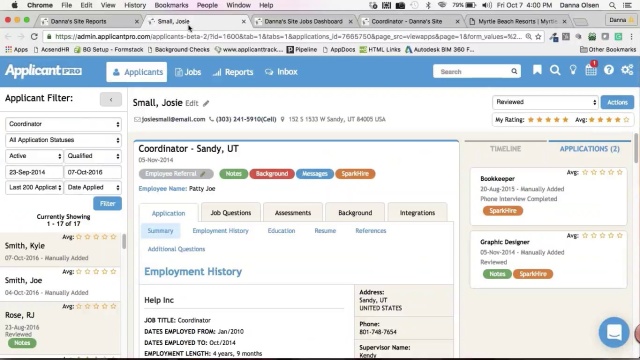The width and height of the screenshot is (640, 360).
Task: Switch to TIMELINE panel tab
Action: tap(505, 149)
